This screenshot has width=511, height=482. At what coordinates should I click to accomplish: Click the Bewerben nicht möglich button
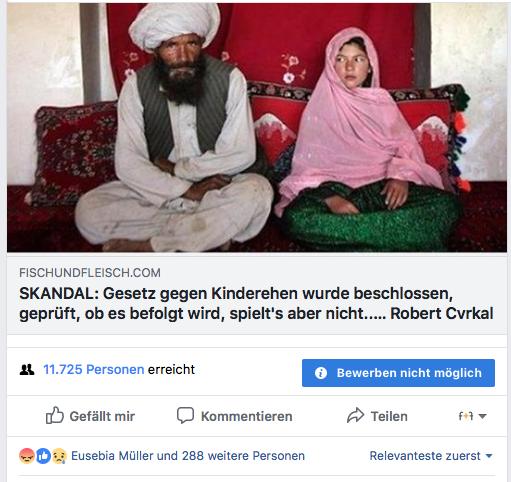pyautogui.click(x=398, y=373)
